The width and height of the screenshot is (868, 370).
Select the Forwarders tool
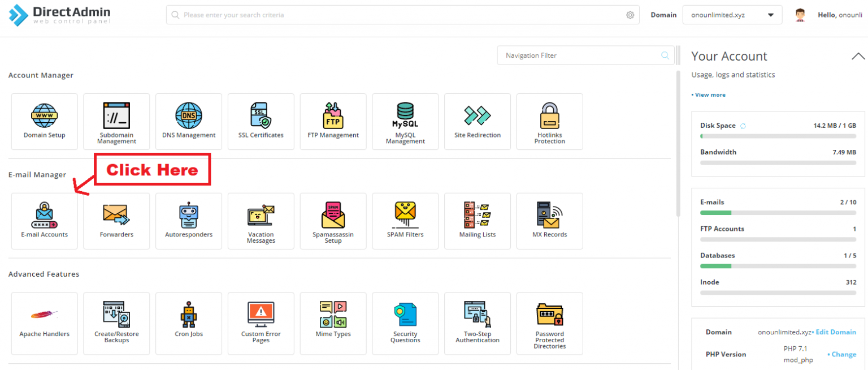tap(116, 221)
